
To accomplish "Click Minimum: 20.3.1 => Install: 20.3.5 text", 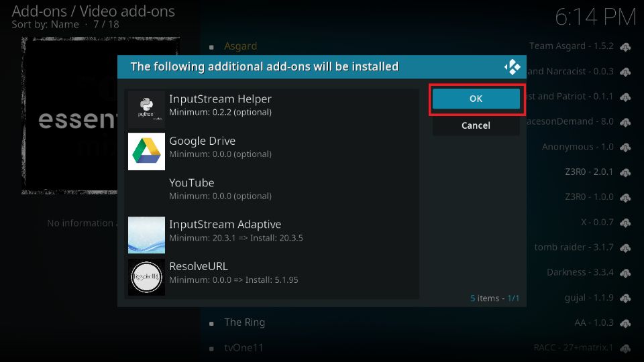I will click(x=236, y=238).
